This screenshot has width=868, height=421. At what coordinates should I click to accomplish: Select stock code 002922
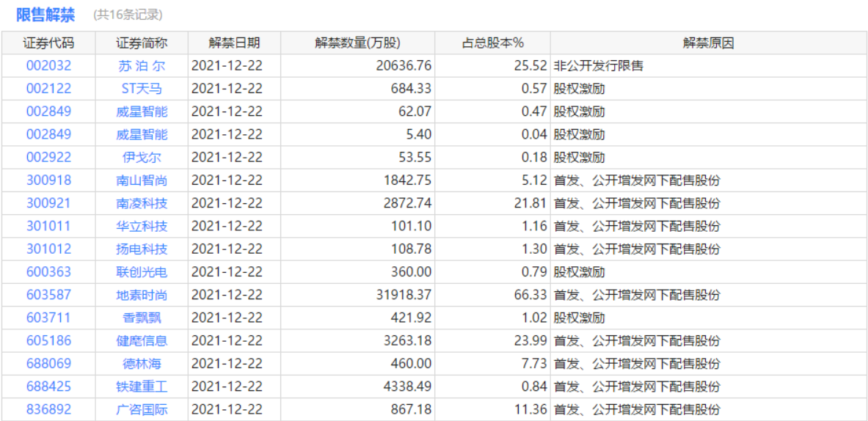48,158
